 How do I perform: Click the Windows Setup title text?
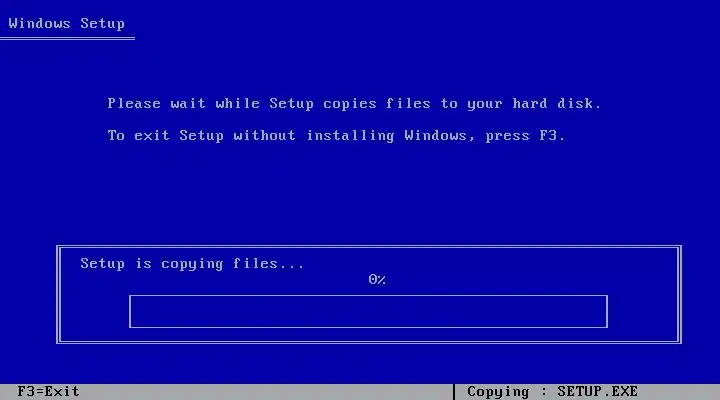click(x=67, y=23)
